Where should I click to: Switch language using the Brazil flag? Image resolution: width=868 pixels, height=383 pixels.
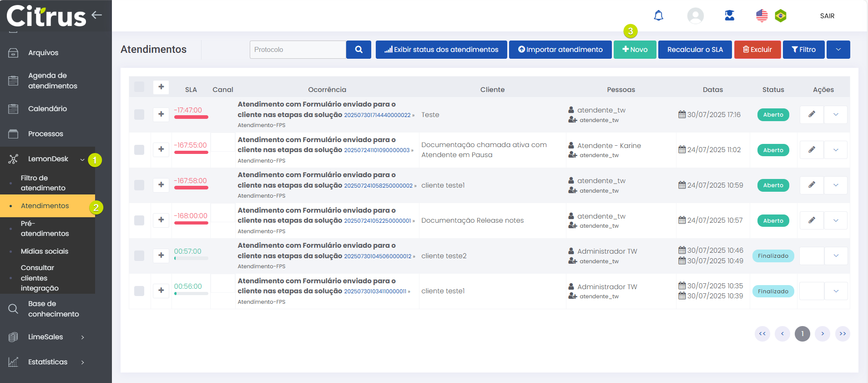781,16
